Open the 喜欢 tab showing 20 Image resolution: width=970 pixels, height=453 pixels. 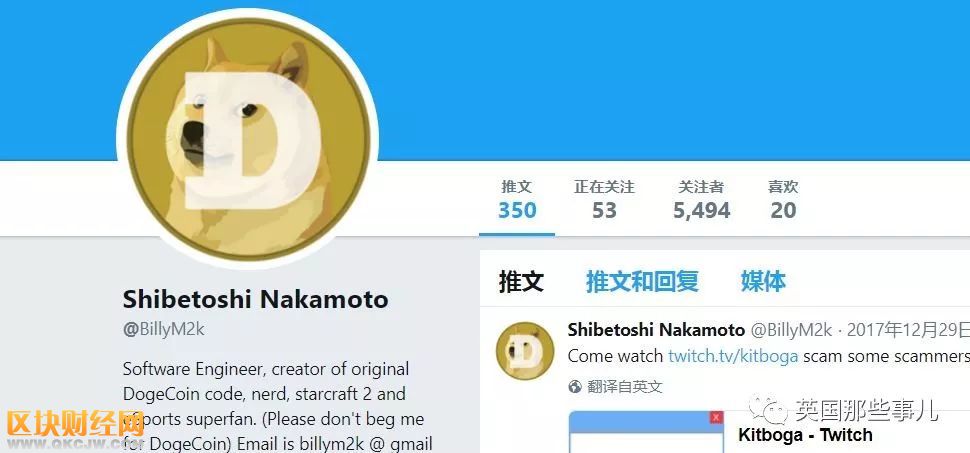click(x=783, y=200)
